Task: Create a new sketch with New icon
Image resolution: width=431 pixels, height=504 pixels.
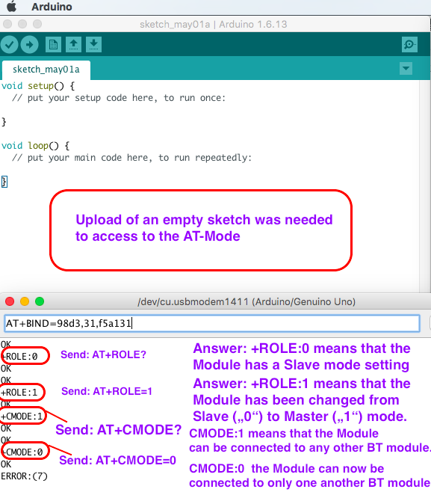Action: point(53,44)
